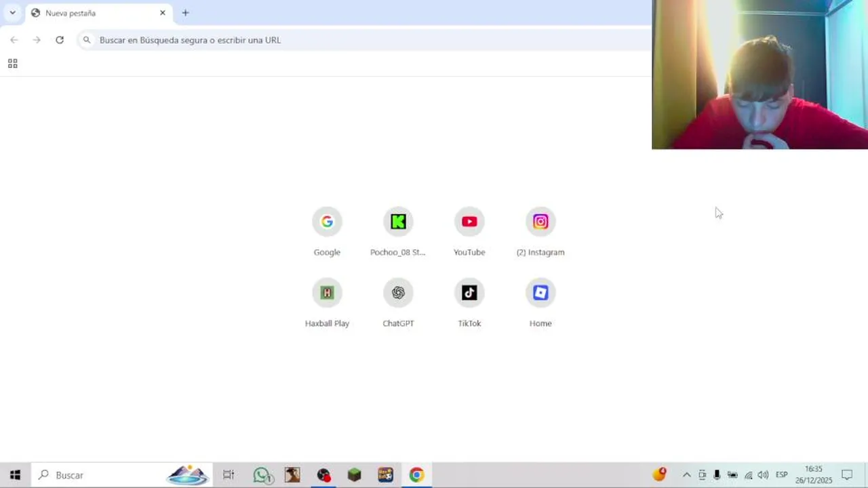This screenshot has width=868, height=488.
Task: Close the Nueva pestaña tab
Action: point(163,13)
